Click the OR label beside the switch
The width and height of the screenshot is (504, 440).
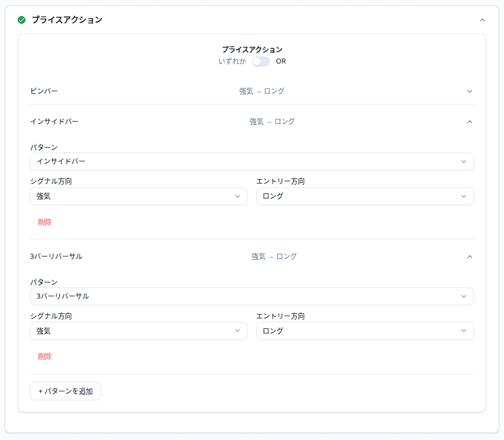coord(281,61)
